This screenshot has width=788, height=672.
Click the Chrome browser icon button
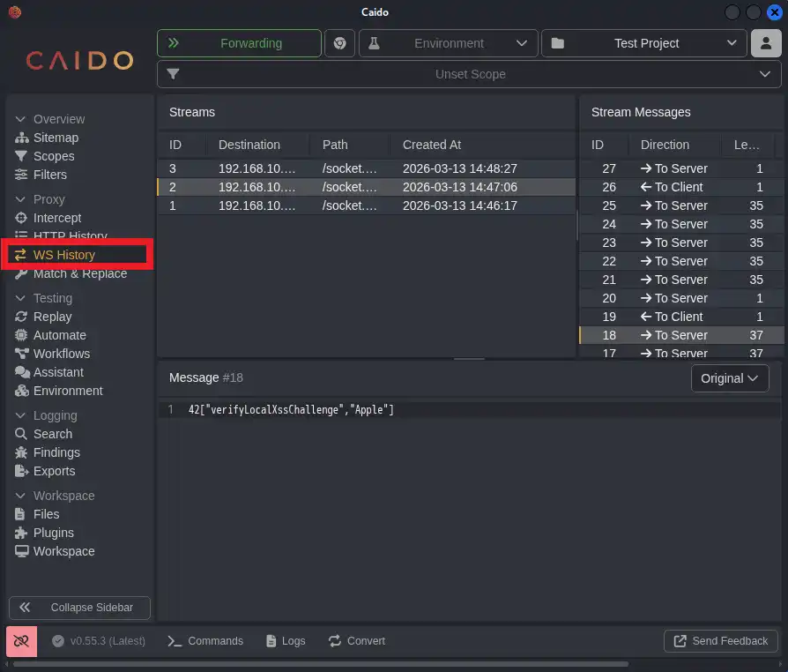[x=339, y=43]
